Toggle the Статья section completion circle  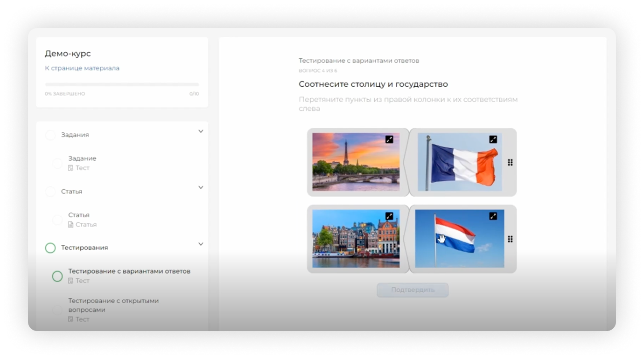point(50,192)
